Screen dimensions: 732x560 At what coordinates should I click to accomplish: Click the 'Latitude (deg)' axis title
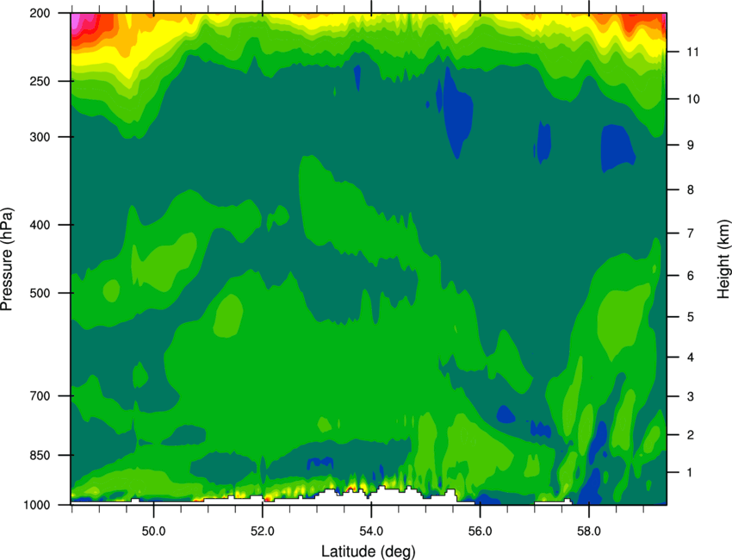pyautogui.click(x=368, y=551)
